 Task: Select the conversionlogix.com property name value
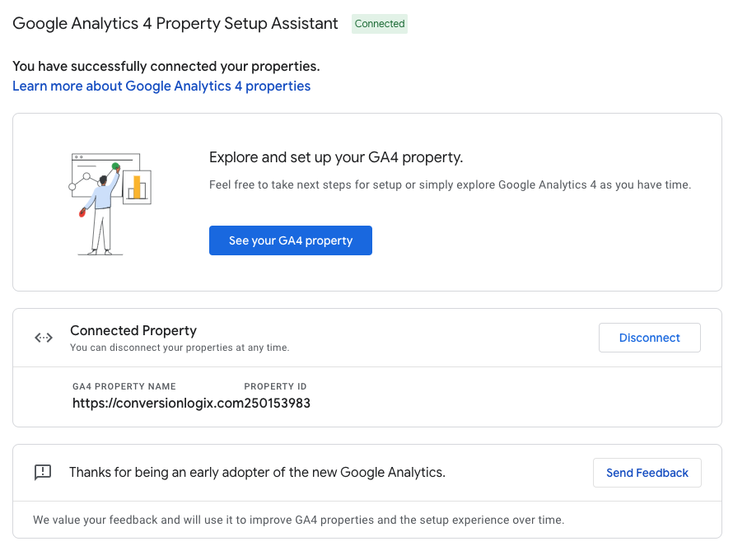pyautogui.click(x=157, y=404)
